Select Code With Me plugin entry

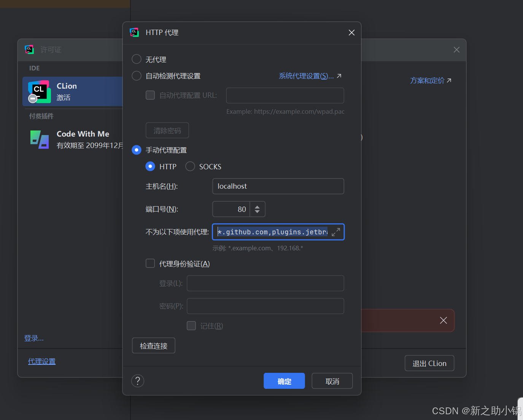click(x=73, y=139)
